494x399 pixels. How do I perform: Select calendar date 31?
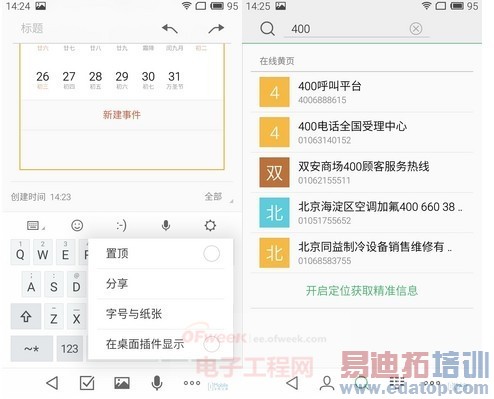click(175, 80)
